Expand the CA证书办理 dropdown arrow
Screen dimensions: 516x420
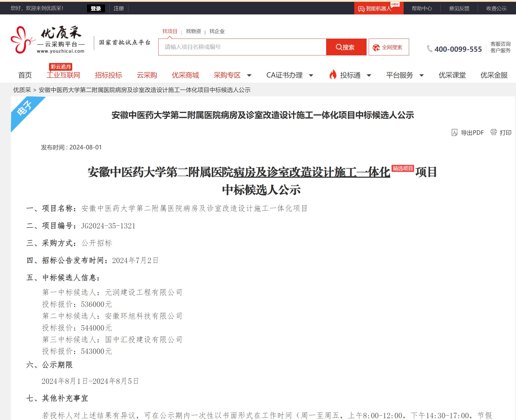pos(311,76)
